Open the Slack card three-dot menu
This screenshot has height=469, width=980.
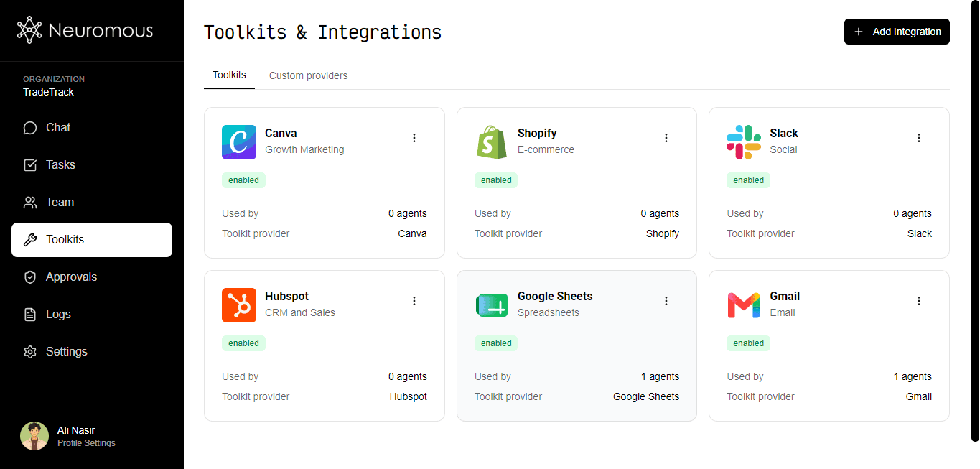919,138
